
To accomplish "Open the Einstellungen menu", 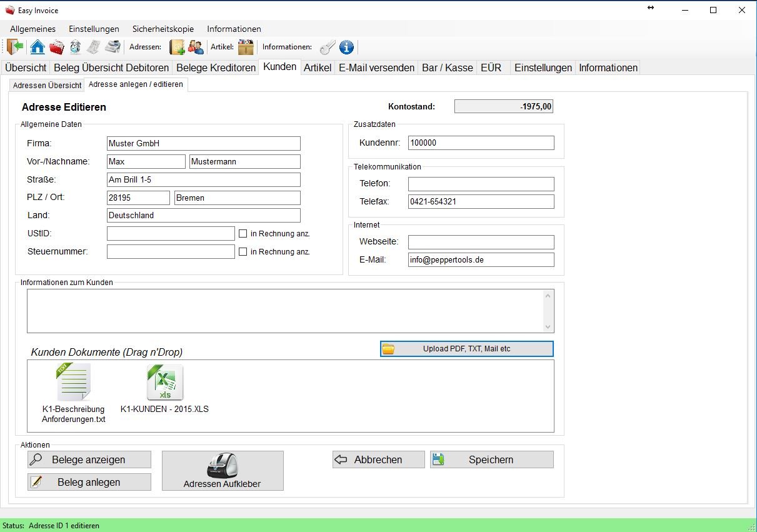I will pos(94,29).
